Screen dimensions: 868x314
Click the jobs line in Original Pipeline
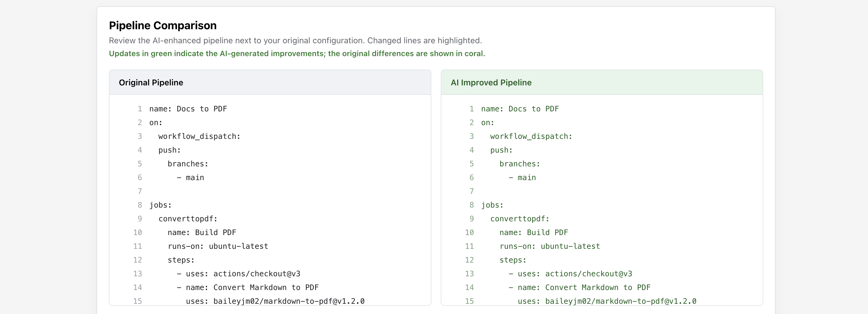coord(160,205)
